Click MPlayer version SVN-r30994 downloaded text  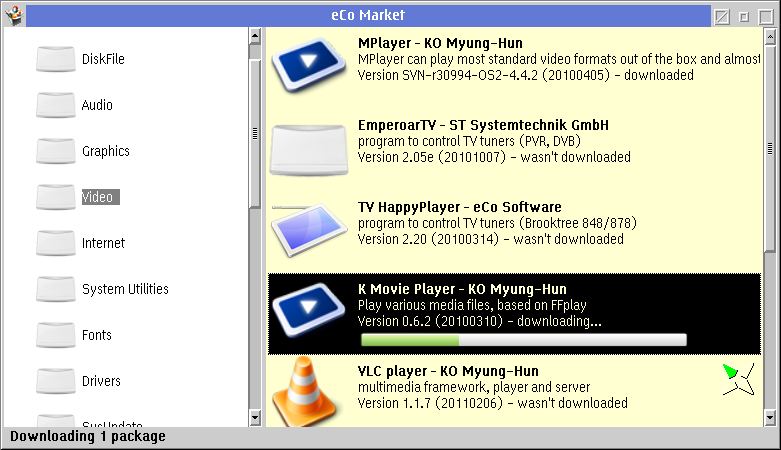click(x=525, y=75)
